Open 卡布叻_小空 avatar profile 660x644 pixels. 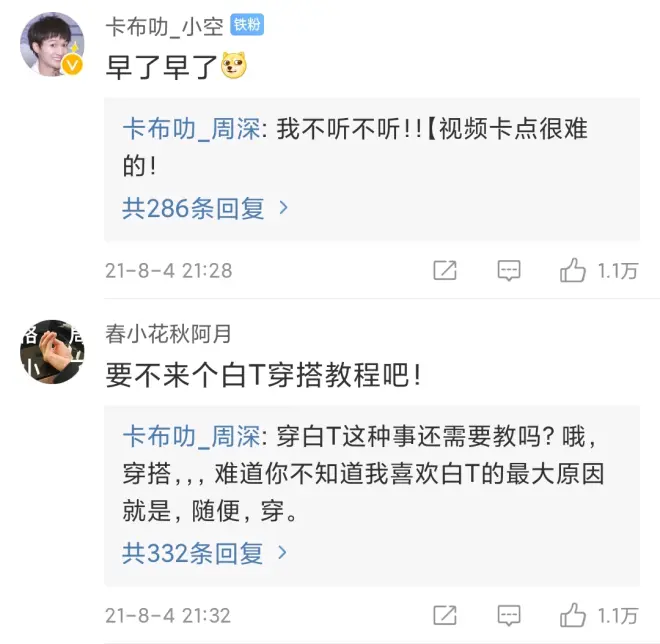click(x=52, y=44)
